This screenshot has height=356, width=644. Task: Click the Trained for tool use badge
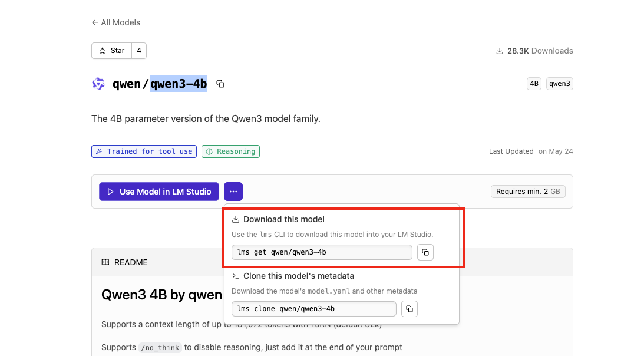(x=144, y=151)
